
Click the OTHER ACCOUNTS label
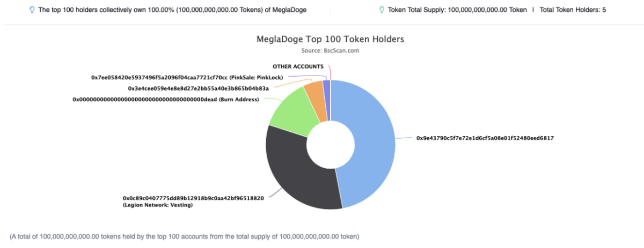pyautogui.click(x=298, y=66)
